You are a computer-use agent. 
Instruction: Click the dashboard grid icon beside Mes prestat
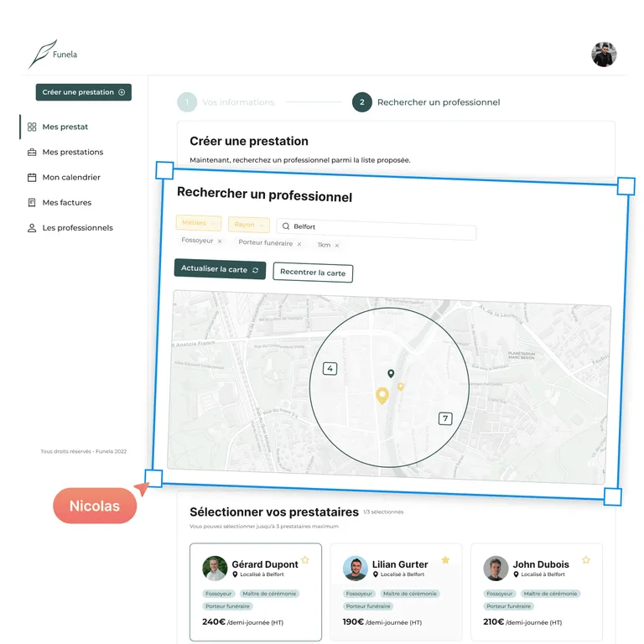coord(32,127)
